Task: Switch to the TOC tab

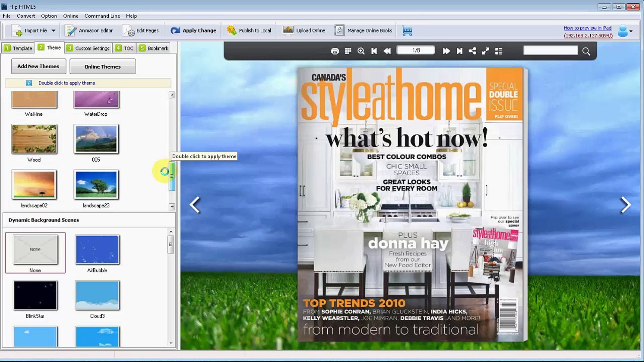Action: (x=124, y=48)
